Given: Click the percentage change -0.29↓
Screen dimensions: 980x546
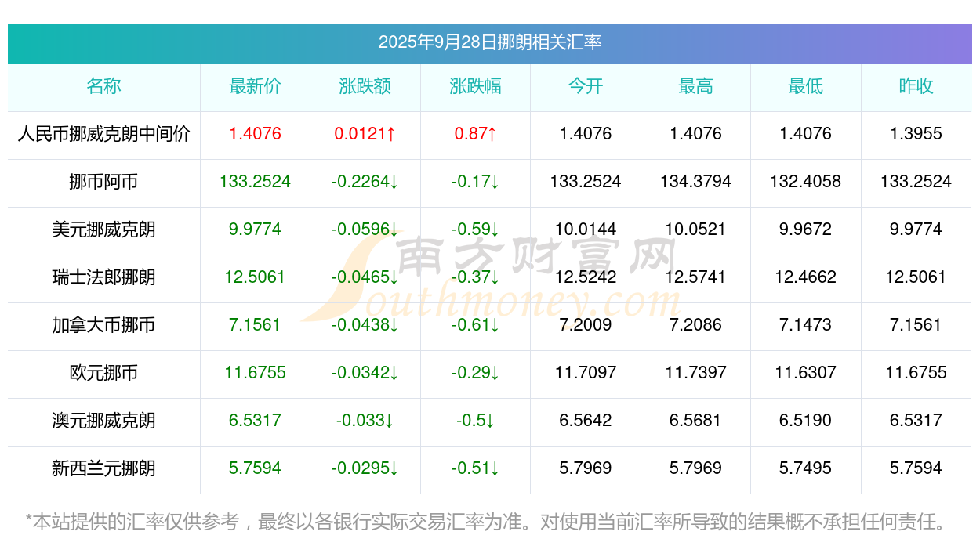Looking at the screenshot, I should (475, 373).
